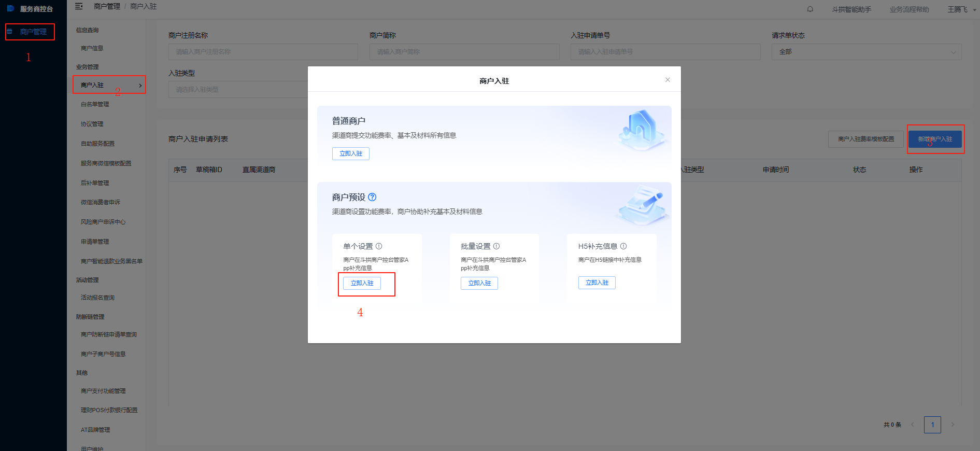Open the notification bell icon
Viewport: 980px width, 451px height.
pos(810,9)
